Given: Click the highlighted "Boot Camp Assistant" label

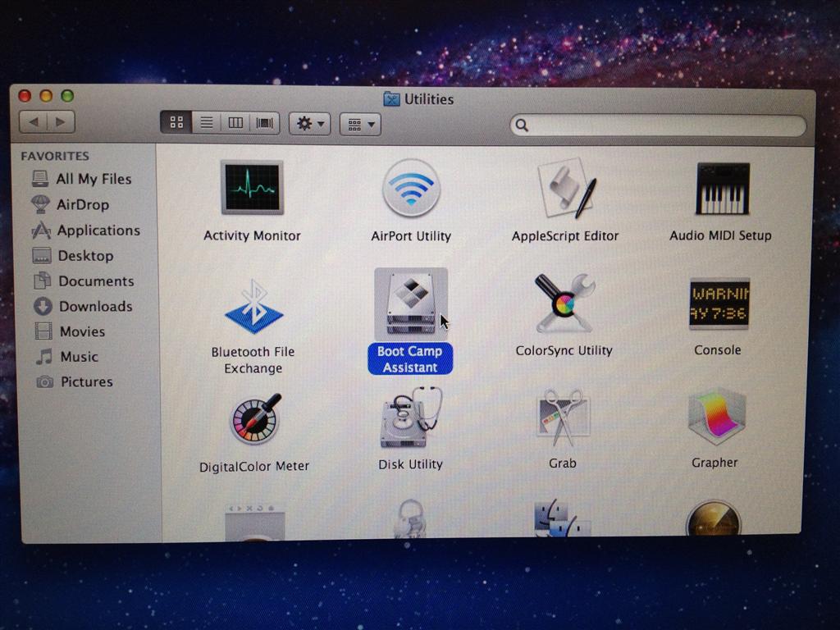Looking at the screenshot, I should click(x=410, y=359).
